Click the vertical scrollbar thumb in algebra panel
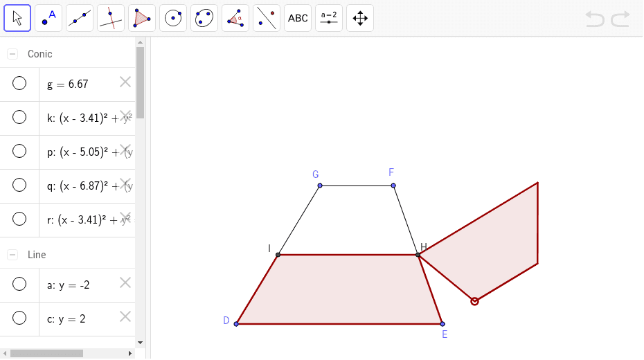Screen dimensions: 644x360 (140, 82)
